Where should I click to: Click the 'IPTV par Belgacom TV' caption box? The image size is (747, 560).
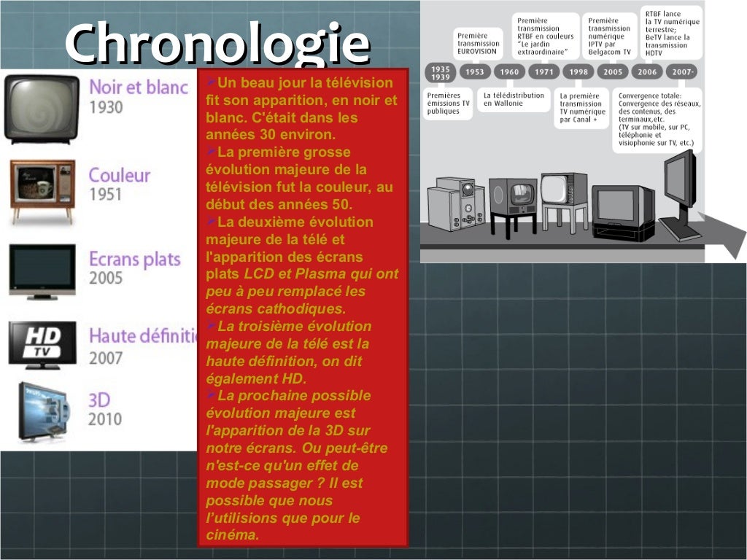click(x=610, y=36)
